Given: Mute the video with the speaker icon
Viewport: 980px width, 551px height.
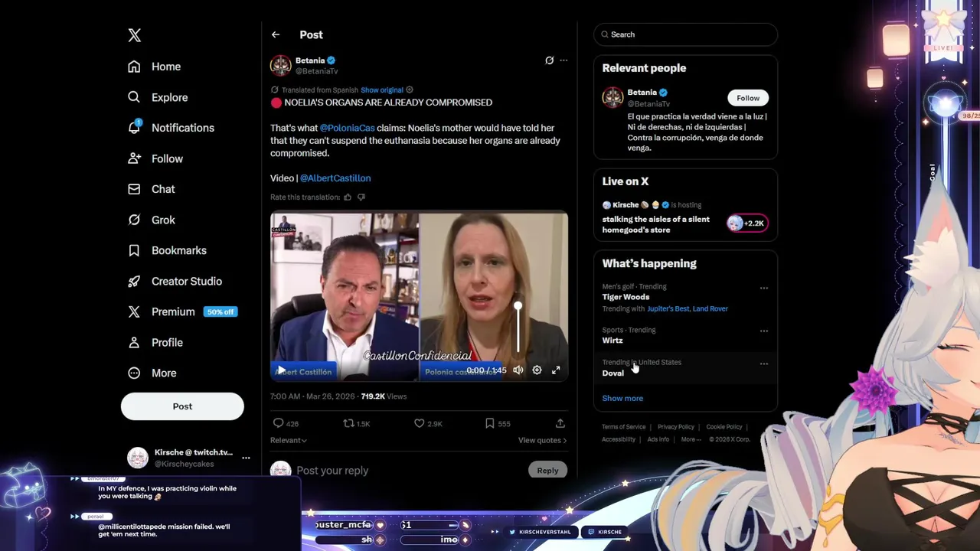Looking at the screenshot, I should 518,370.
